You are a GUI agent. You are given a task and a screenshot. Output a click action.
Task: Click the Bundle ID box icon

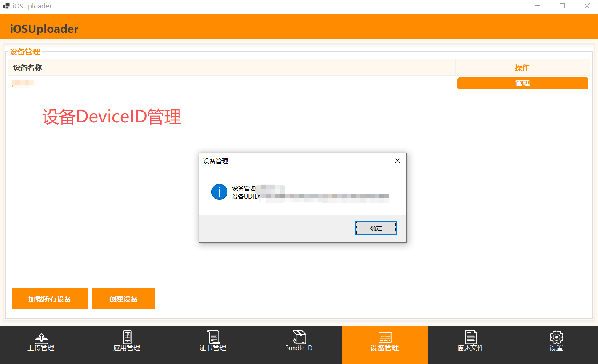299,337
